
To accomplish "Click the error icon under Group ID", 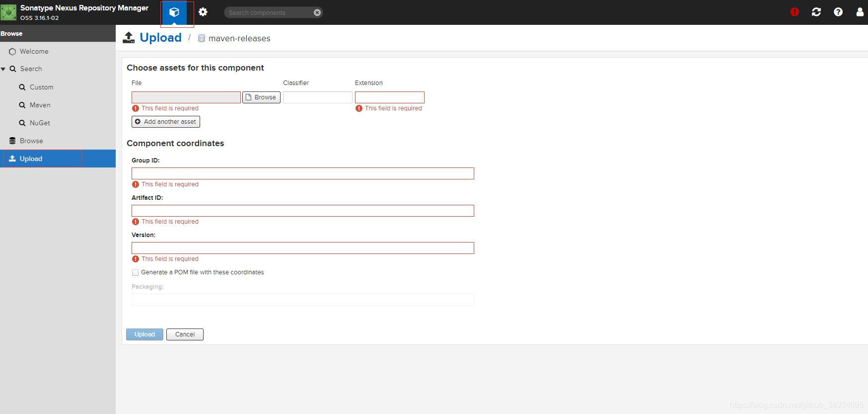I will pos(135,184).
